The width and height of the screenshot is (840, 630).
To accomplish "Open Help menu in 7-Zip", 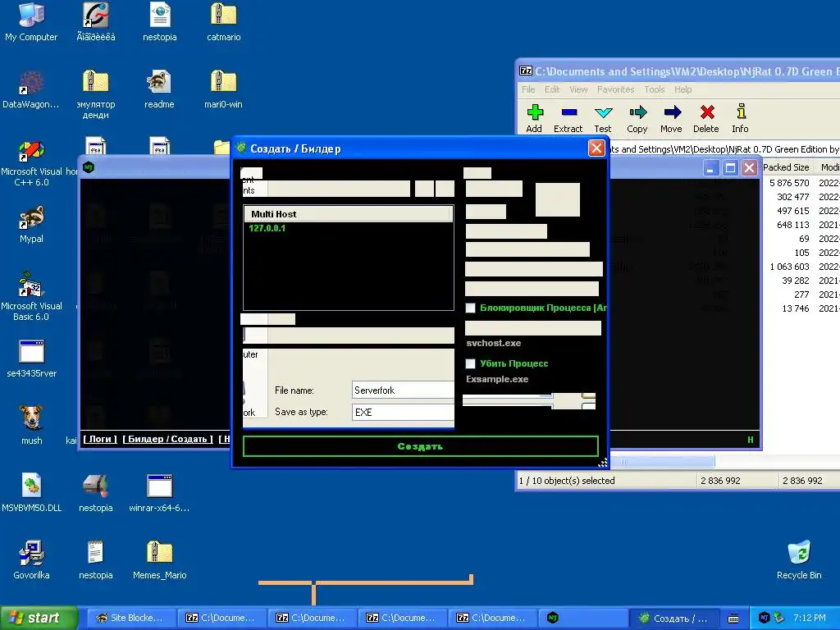I will coord(682,89).
